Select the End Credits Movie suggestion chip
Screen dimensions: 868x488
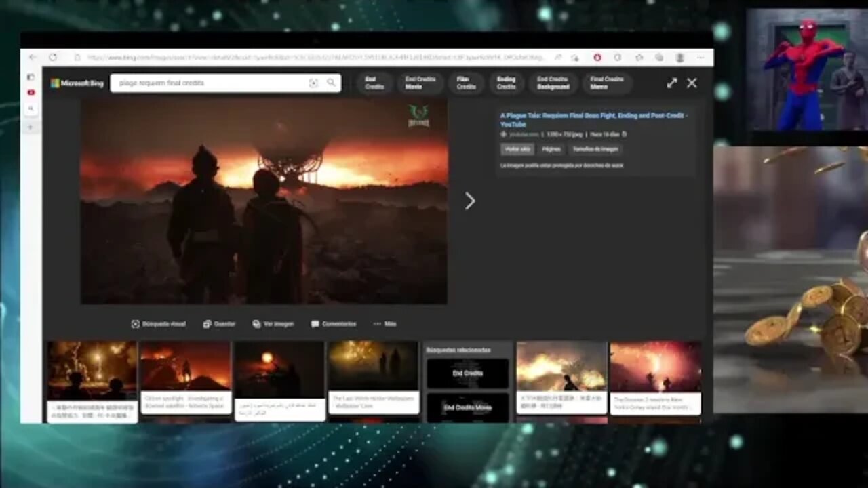point(420,83)
